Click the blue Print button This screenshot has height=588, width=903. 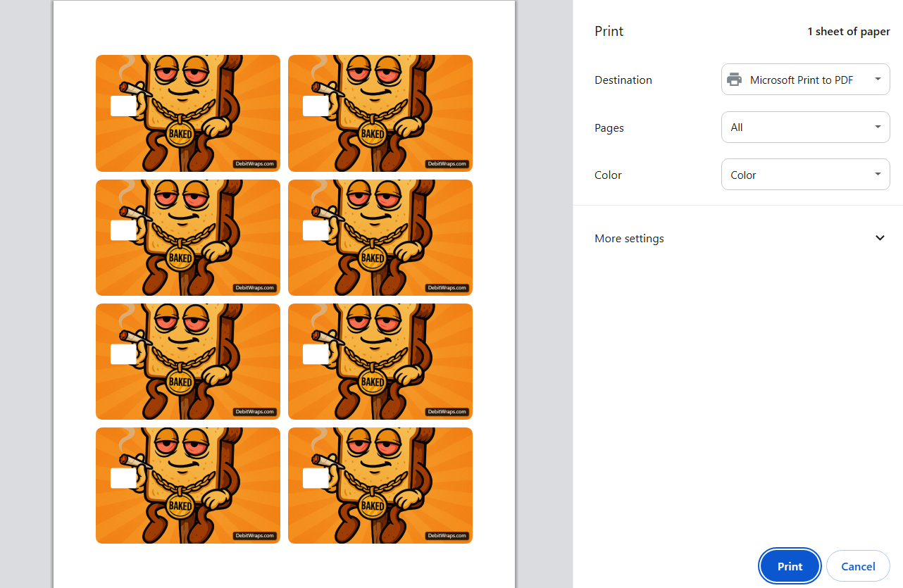pyautogui.click(x=790, y=566)
